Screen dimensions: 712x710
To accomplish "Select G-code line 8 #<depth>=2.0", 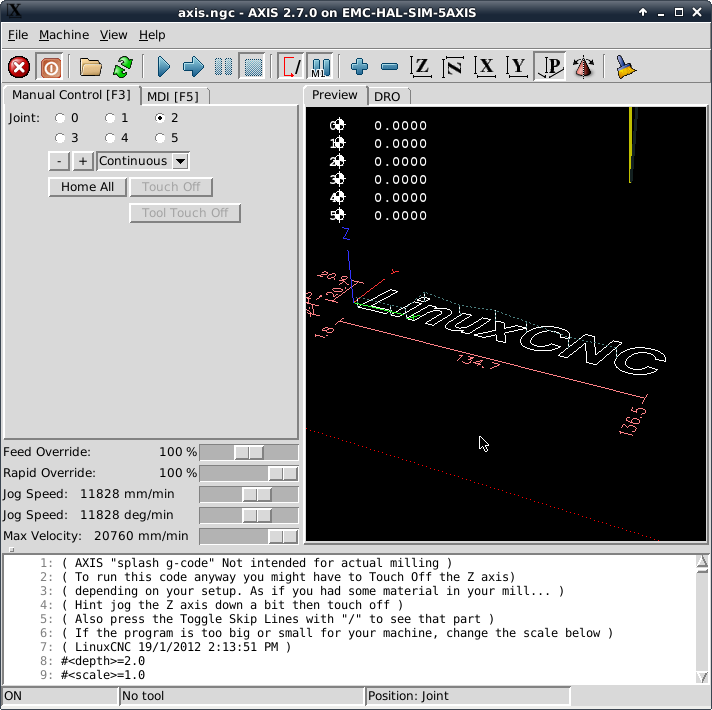I will (x=103, y=661).
